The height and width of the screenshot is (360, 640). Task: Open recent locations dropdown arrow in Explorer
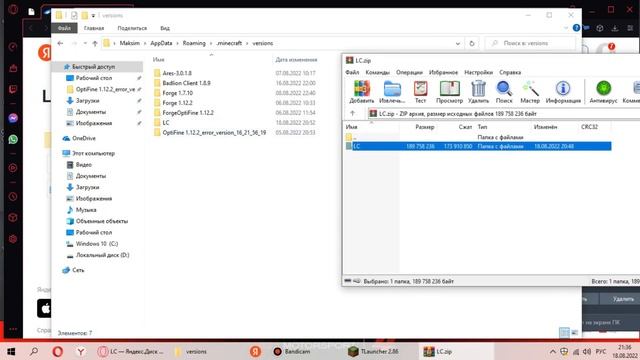click(x=85, y=43)
